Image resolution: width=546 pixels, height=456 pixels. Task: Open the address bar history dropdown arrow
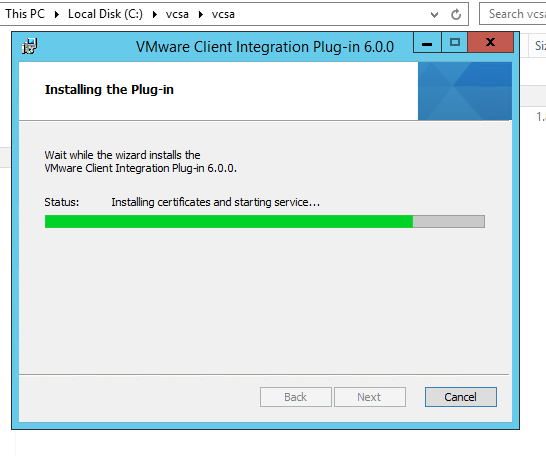434,15
